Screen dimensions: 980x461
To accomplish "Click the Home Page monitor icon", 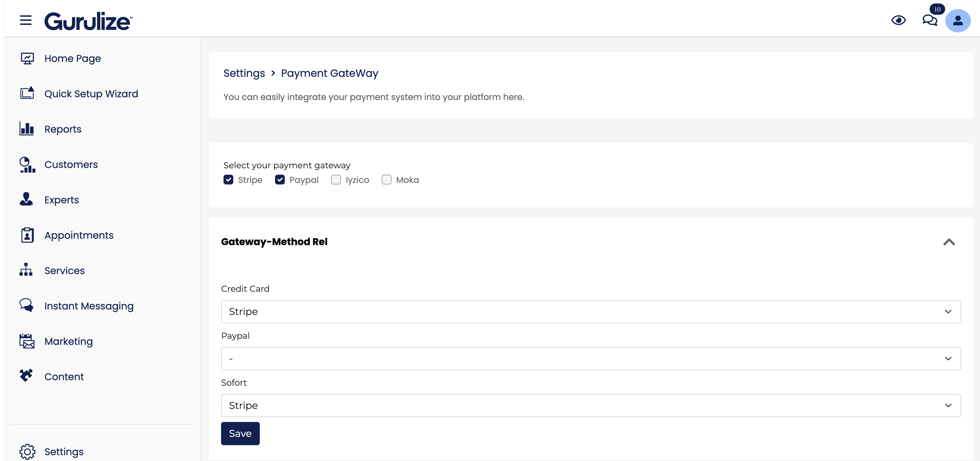I will point(27,59).
